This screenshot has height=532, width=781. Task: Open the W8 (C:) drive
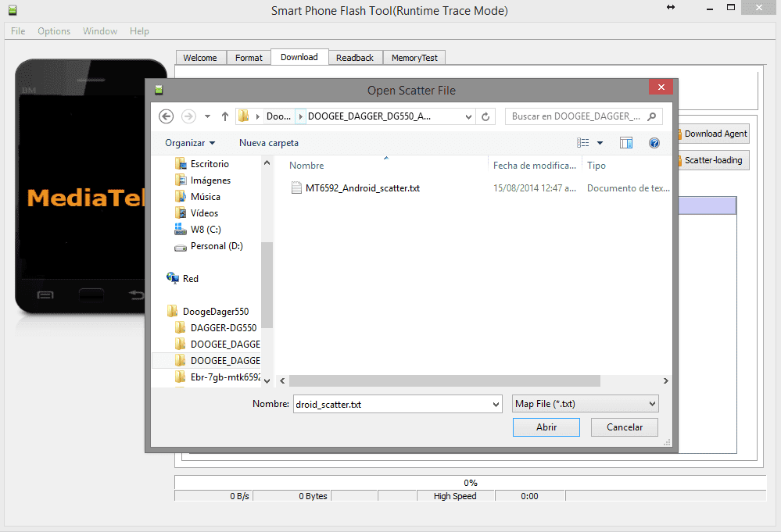205,230
